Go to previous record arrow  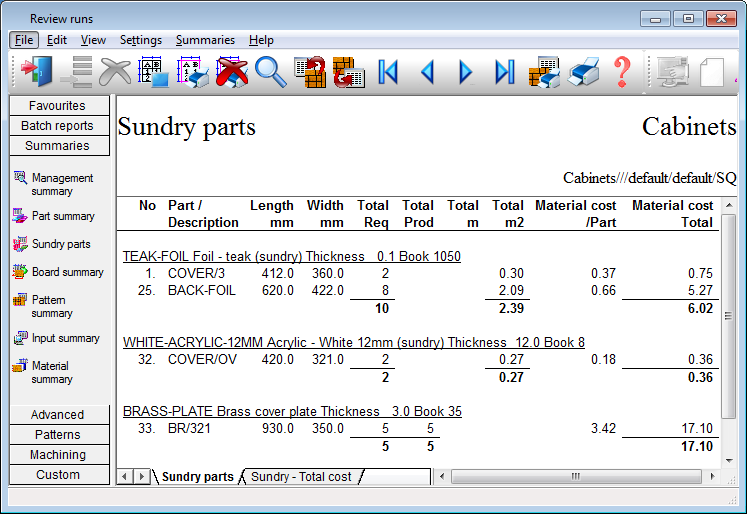coord(427,72)
